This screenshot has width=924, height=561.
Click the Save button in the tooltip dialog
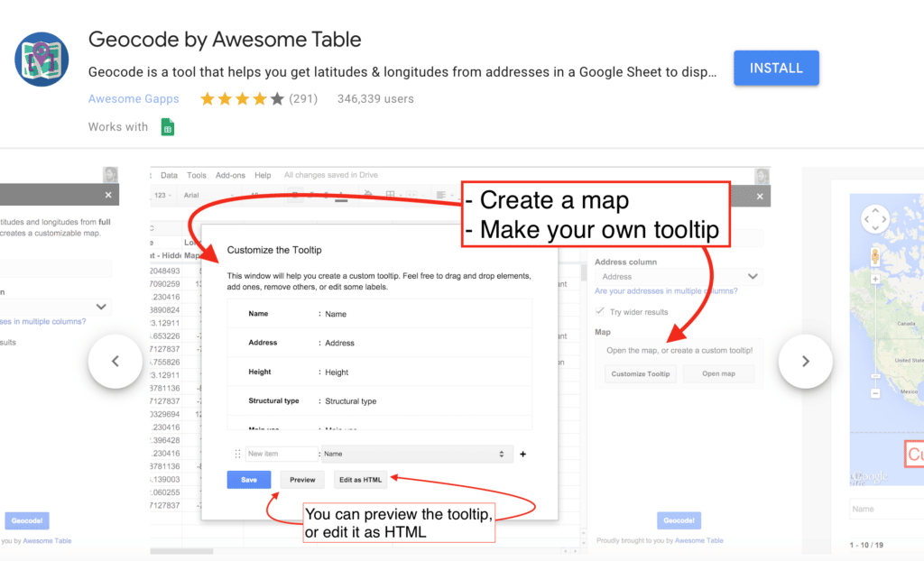(x=249, y=480)
